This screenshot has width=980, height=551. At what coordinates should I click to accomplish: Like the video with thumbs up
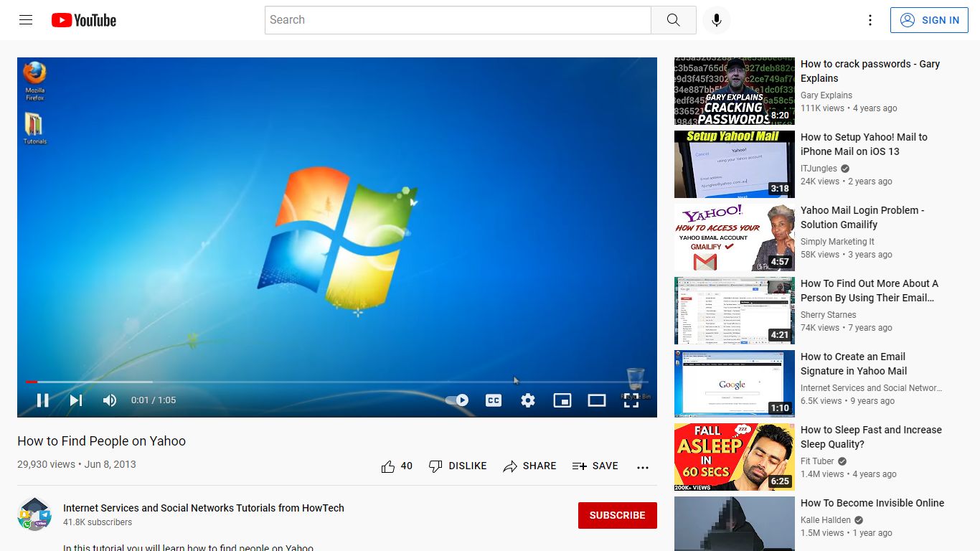click(x=397, y=466)
